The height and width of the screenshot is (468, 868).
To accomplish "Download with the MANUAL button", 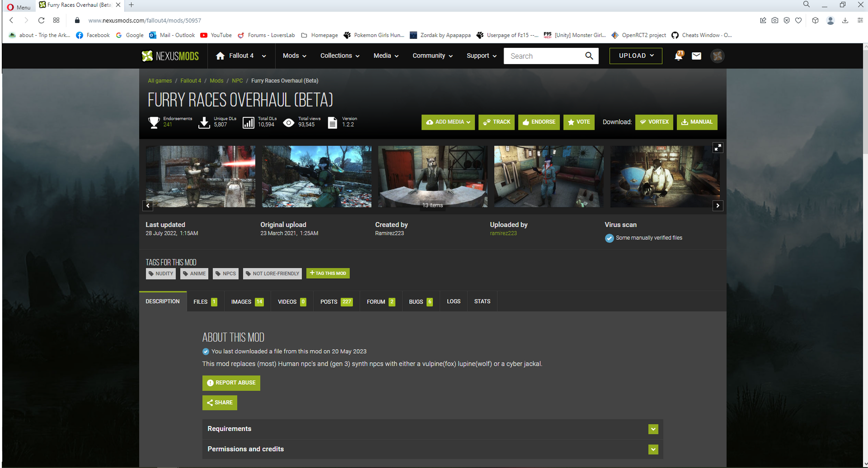I will 697,122.
